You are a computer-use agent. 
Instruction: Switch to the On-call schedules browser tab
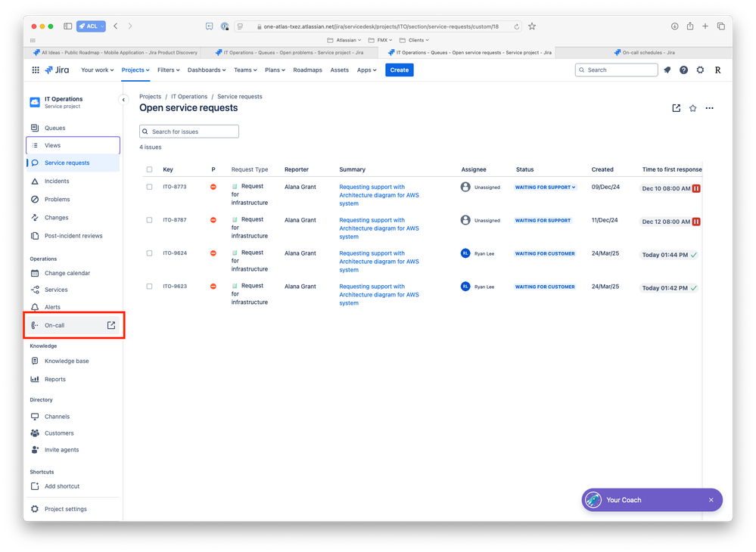[644, 52]
